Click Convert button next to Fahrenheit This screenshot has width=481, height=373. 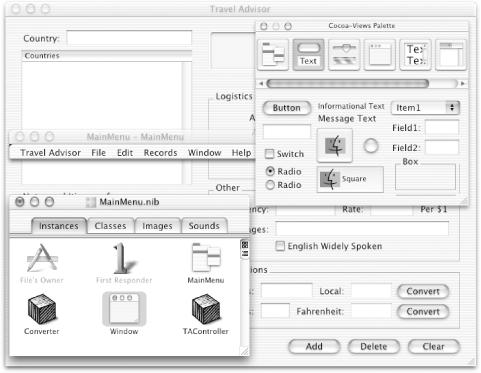coord(423,312)
